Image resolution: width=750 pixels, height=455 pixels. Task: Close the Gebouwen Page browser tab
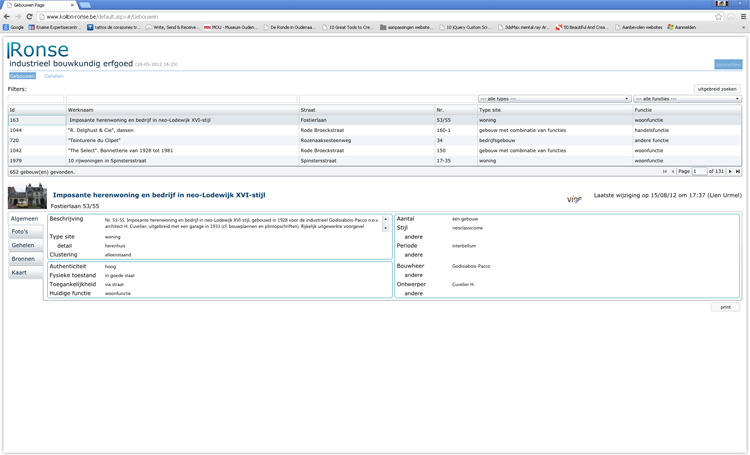point(72,5)
